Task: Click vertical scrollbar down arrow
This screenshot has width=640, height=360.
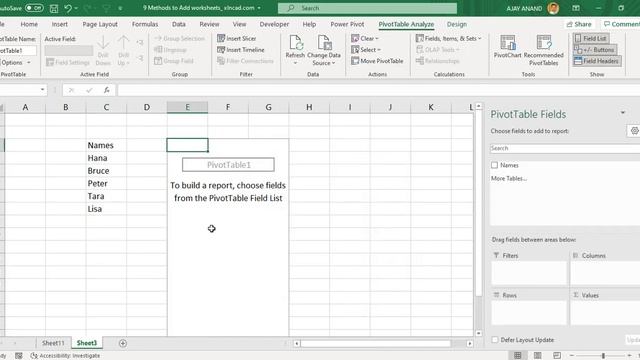Action: click(479, 333)
